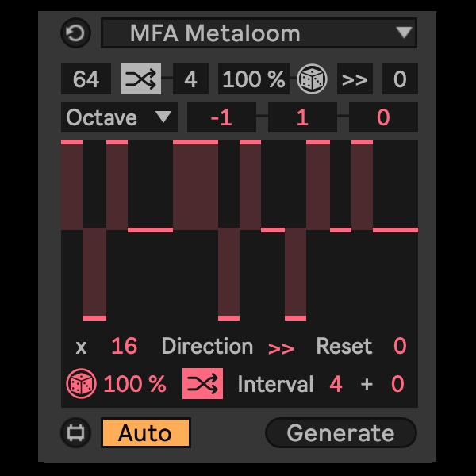Click the gray 100 % probability box
The image size is (476, 476).
click(254, 79)
